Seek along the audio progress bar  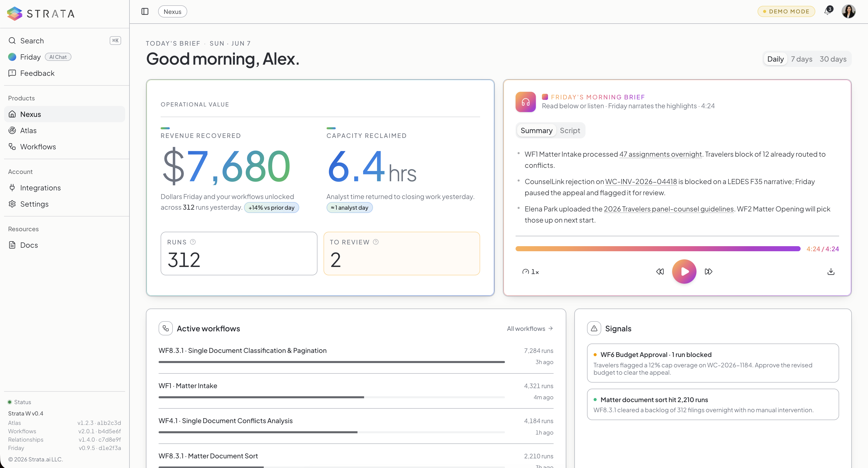pyautogui.click(x=658, y=248)
